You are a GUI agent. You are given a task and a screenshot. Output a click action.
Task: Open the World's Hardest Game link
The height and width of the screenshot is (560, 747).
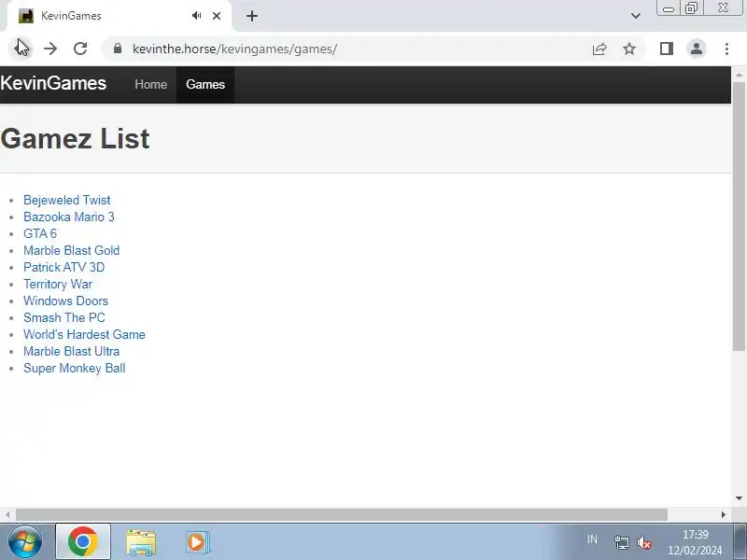tap(84, 334)
